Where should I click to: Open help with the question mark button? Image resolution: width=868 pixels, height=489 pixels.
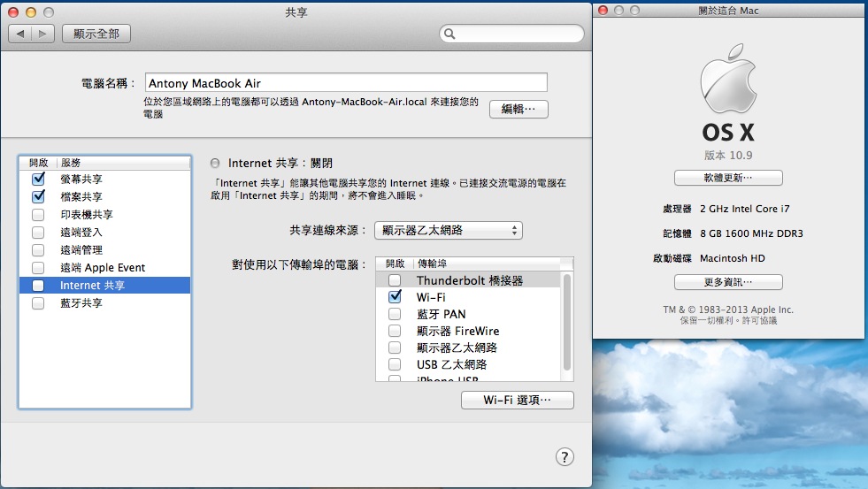click(565, 457)
